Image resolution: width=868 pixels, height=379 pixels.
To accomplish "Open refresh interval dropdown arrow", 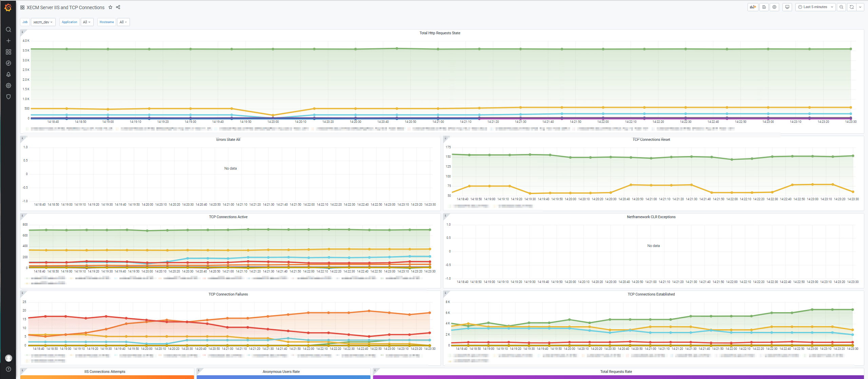I will 860,7.
